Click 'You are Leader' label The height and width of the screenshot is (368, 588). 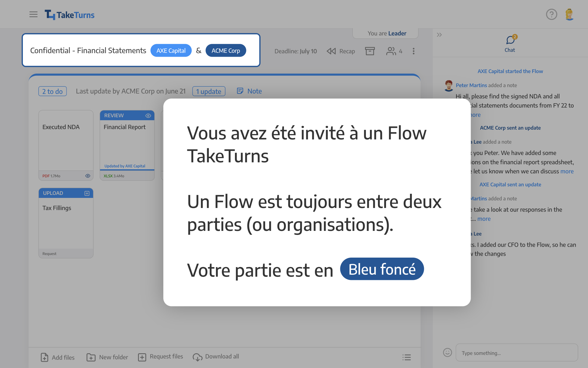coord(387,33)
